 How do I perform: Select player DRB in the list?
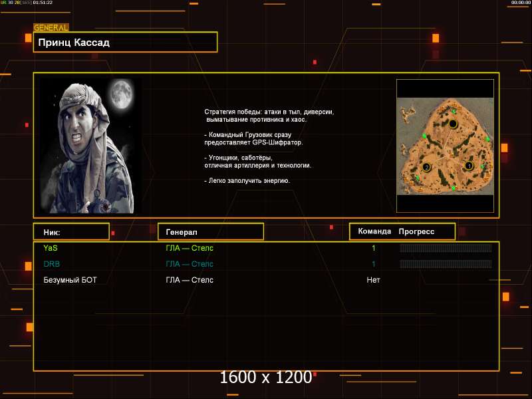[51, 264]
